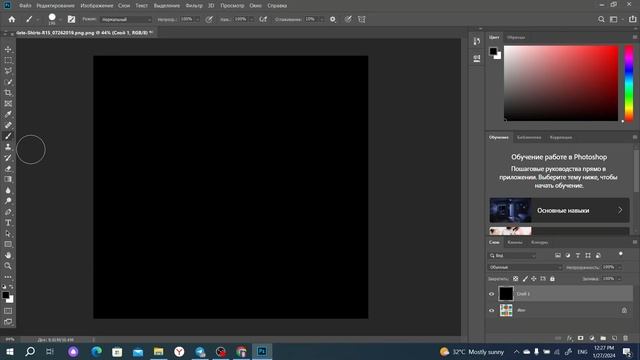This screenshot has width=640, height=360.
Task: Select the Dodge tool
Action: click(8, 201)
